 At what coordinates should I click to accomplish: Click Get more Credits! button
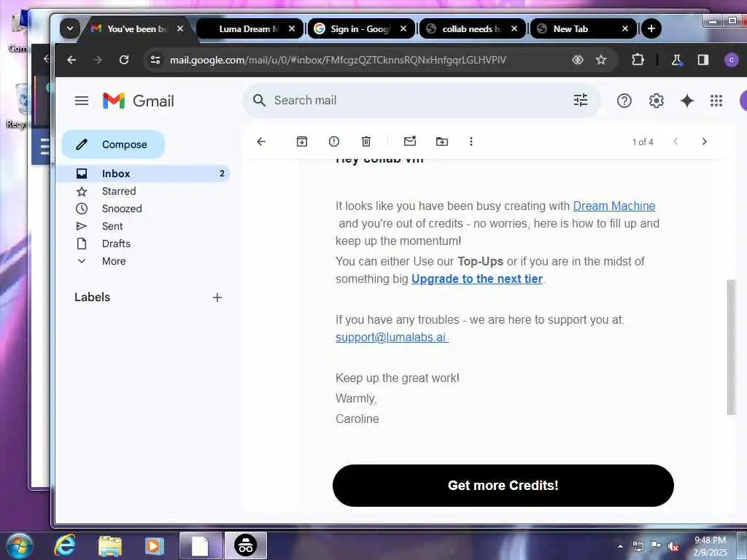pos(503,485)
